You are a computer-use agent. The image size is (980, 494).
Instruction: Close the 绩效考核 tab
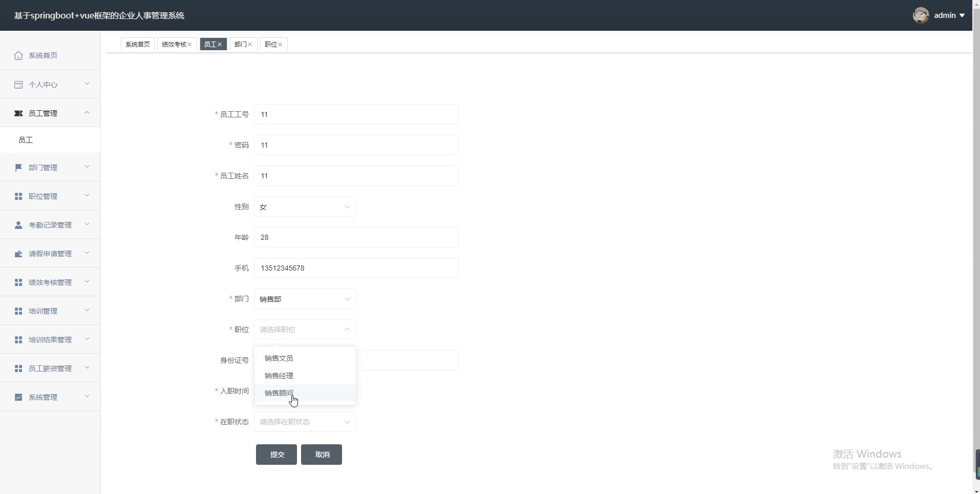click(x=189, y=45)
